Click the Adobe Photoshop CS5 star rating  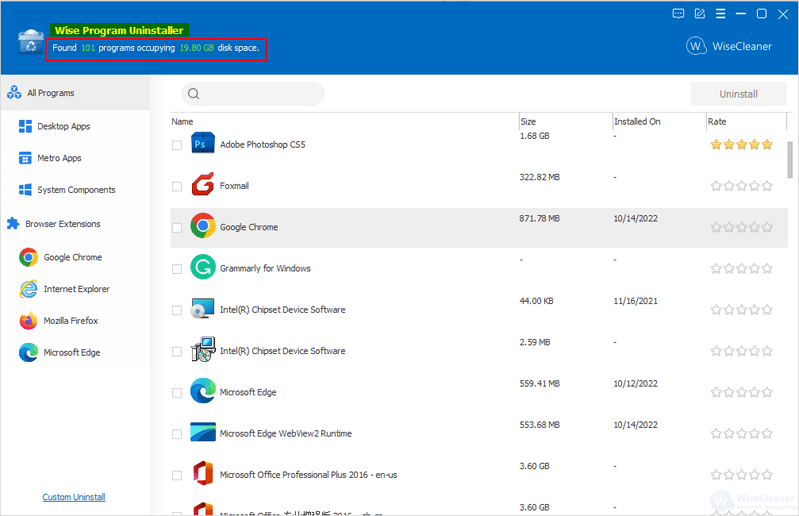(x=741, y=145)
